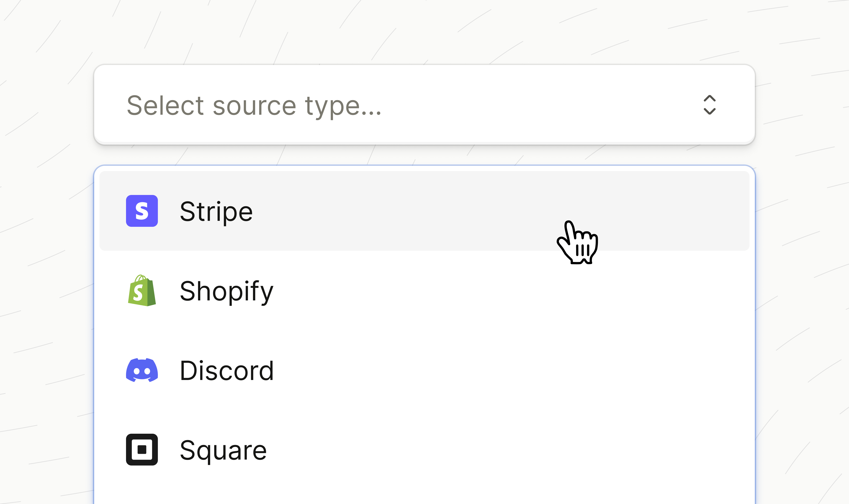Screen dimensions: 849x504
Task: Click the "Square" text label
Action: click(223, 450)
